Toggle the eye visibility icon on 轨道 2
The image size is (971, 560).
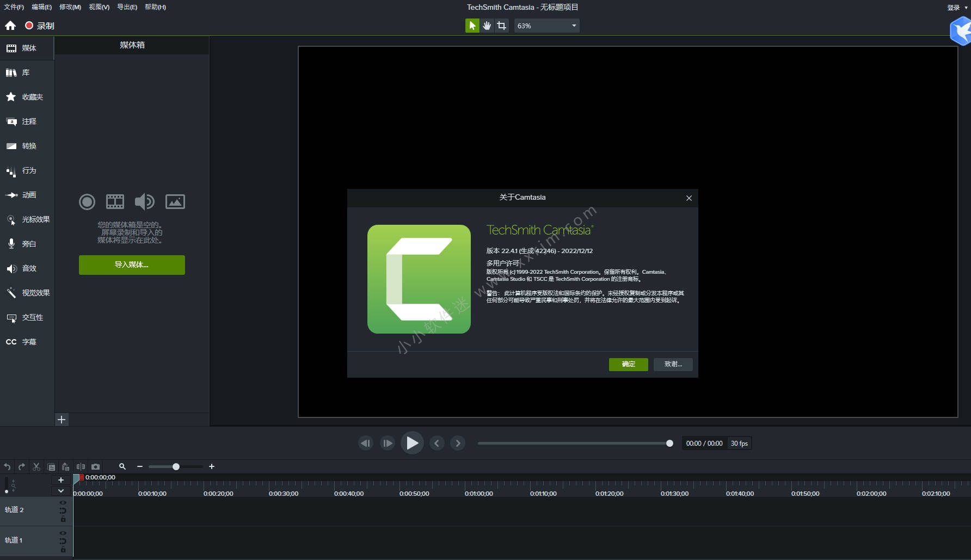pyautogui.click(x=63, y=503)
